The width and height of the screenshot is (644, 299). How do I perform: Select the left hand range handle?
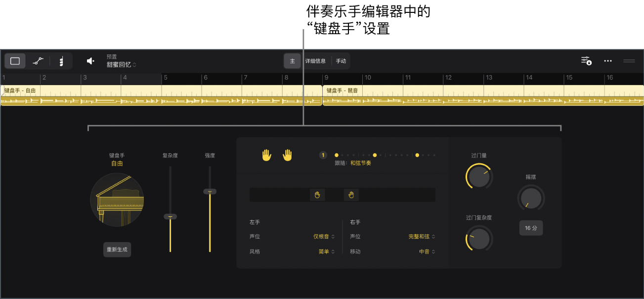317,195
